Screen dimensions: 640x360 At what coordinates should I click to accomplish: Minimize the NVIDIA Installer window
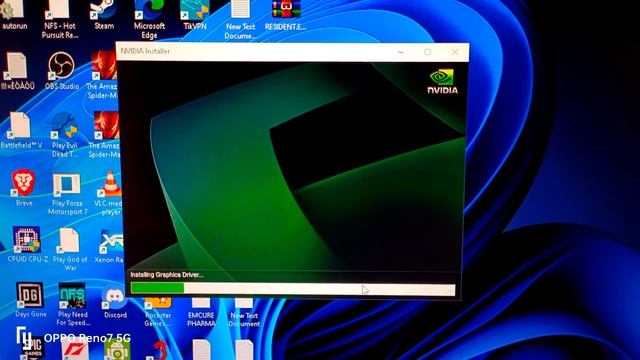[401, 52]
